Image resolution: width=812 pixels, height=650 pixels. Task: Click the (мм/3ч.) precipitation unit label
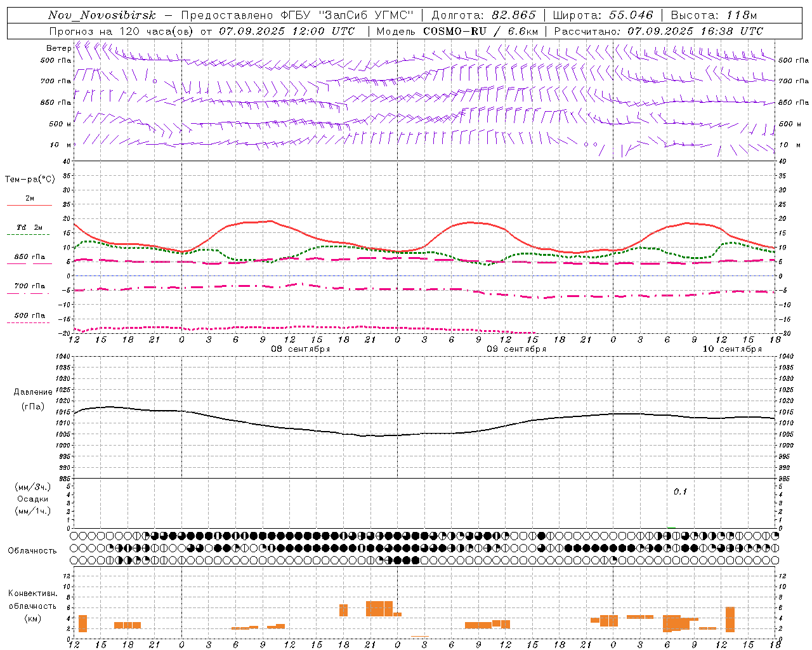32,487
